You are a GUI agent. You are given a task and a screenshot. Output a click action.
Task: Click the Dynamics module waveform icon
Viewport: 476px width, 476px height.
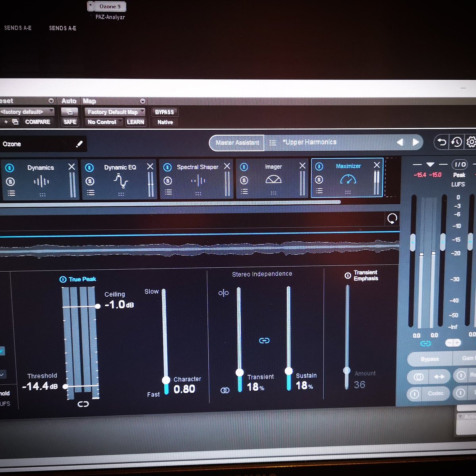tap(41, 182)
